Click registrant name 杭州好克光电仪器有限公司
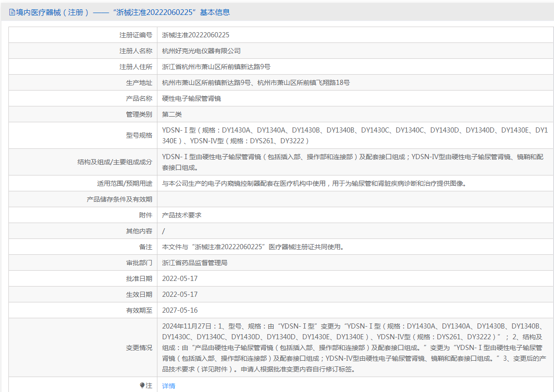 (x=201, y=51)
